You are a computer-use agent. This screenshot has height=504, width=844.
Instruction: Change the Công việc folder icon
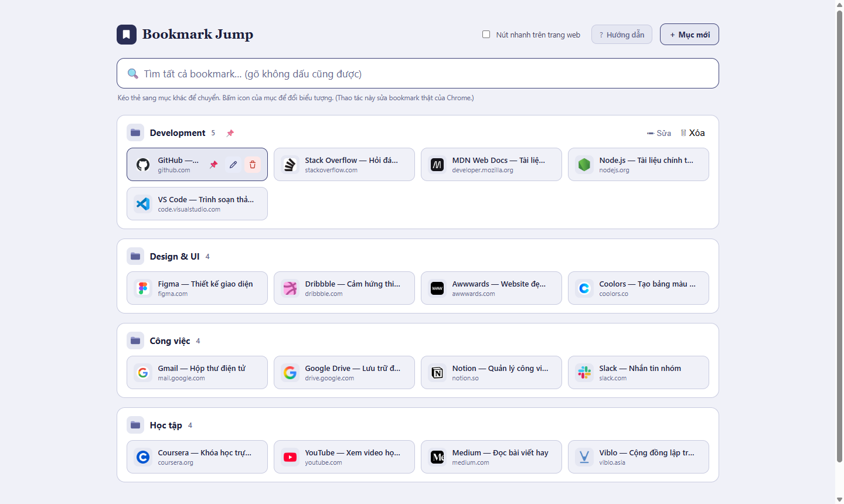(135, 340)
